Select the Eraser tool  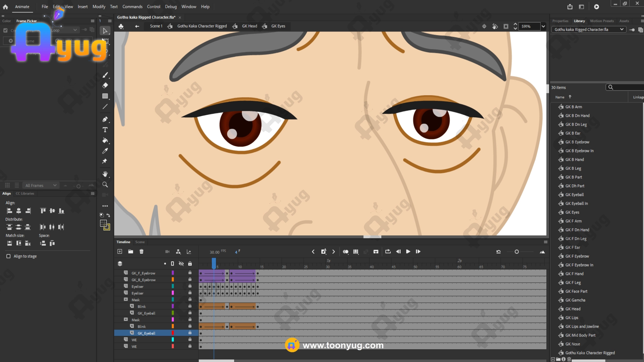[105, 85]
